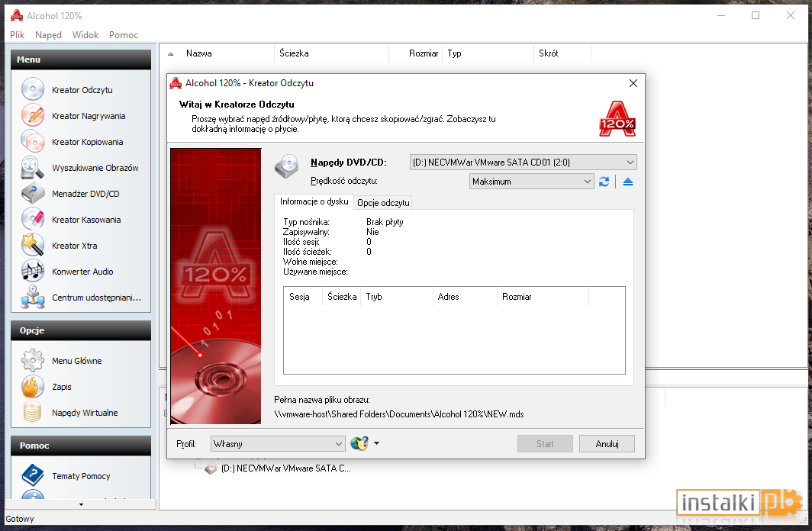The width and height of the screenshot is (812, 531).
Task: Open Kreator Xtra star icon
Action: coord(33,245)
